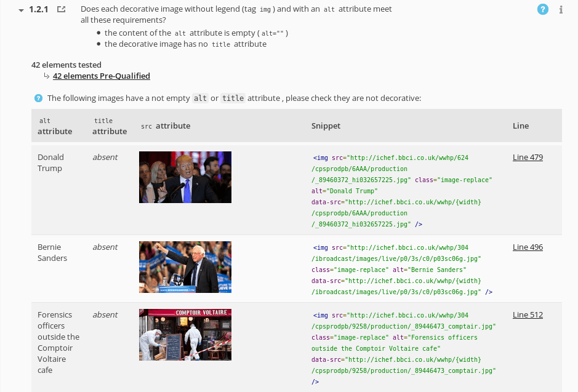This screenshot has width=578, height=392.
Task: Select the Bernie Sanders image thumbnail
Action: coord(185,267)
